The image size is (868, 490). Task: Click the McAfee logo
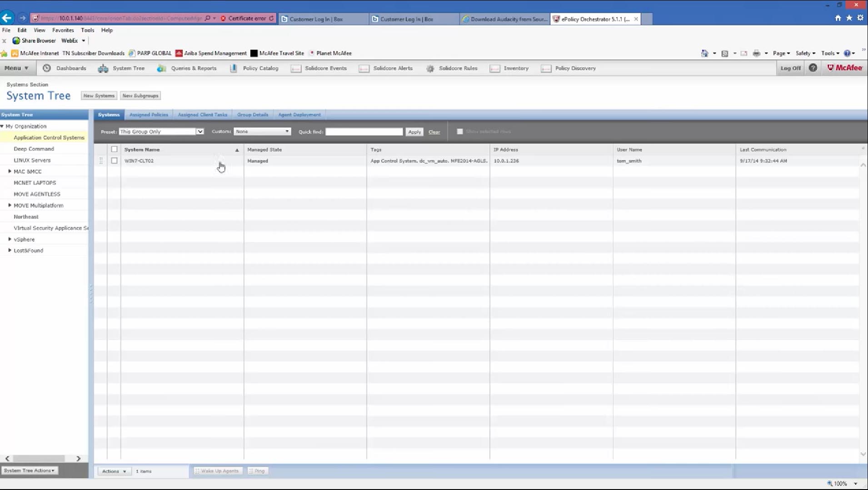pos(845,68)
